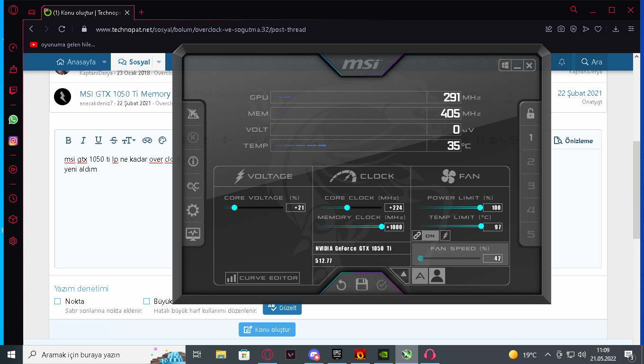Screen dimensions: 644x364
Task: Toggle underline formatting in post editor
Action: pos(98,140)
